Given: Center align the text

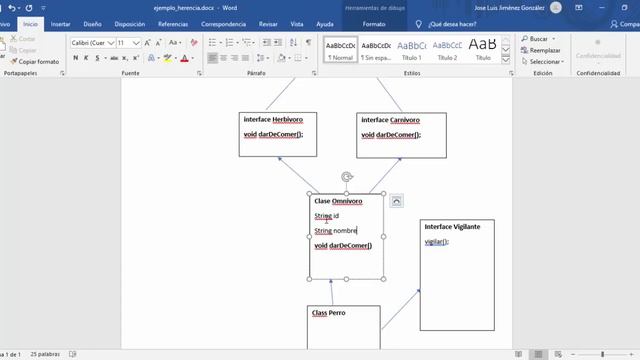Looking at the screenshot, I should (224, 58).
